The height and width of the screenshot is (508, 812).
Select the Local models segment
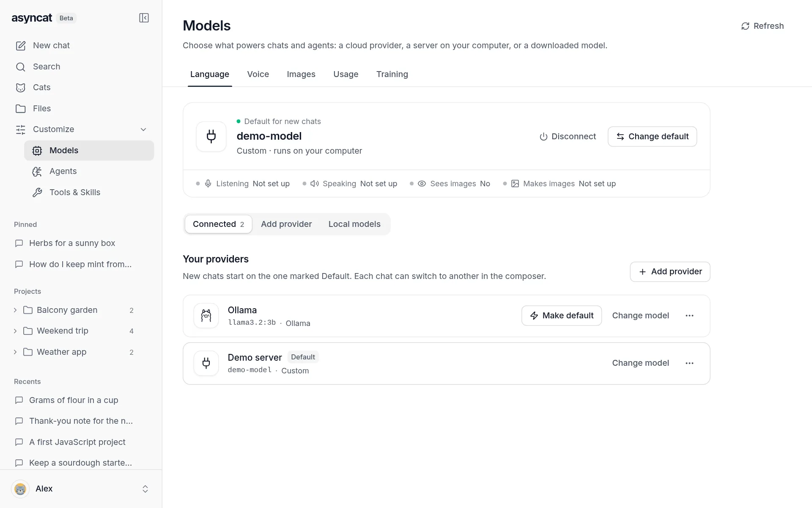point(354,224)
